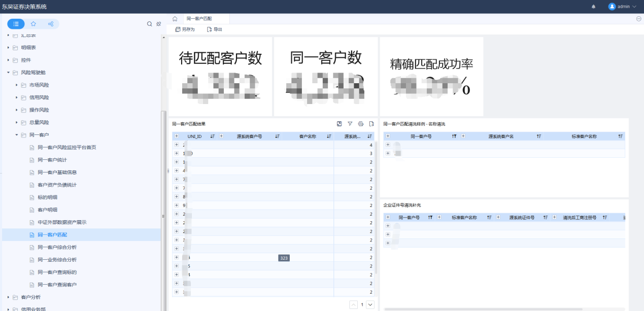The height and width of the screenshot is (311, 644).
Task: Select the 同一客户匹配 tab
Action: 199,19
